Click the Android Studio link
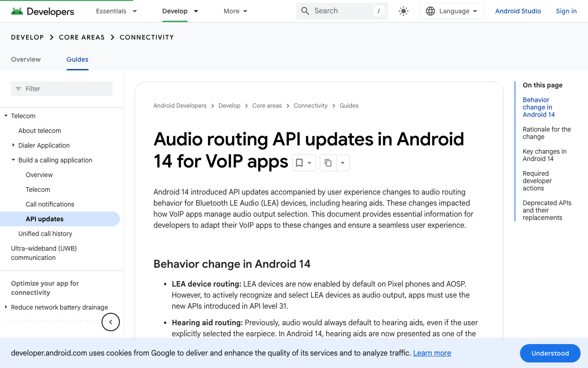Viewport: 588px width, 368px height. [x=518, y=11]
